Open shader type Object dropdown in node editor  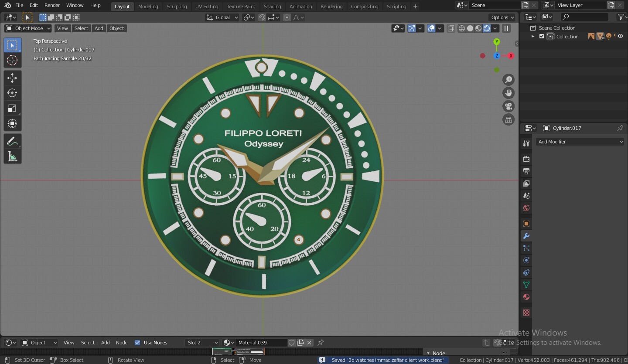(x=39, y=343)
